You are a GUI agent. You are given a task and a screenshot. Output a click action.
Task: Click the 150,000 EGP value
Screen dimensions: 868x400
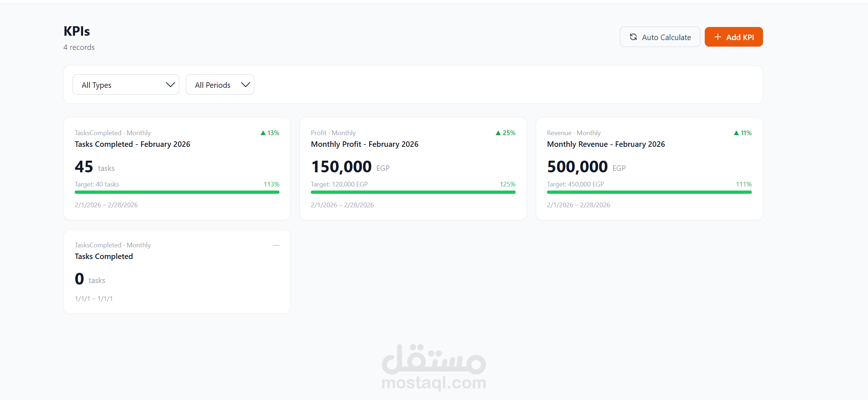coord(341,167)
